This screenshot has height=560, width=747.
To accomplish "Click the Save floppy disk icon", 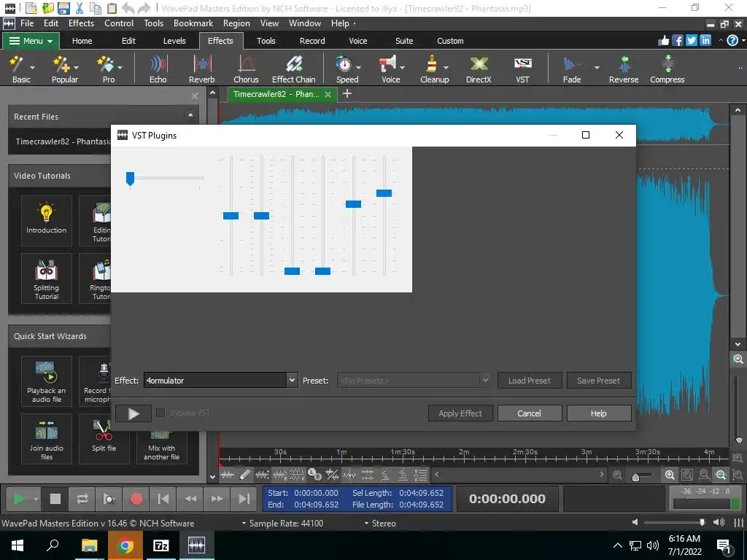I will coord(63,8).
